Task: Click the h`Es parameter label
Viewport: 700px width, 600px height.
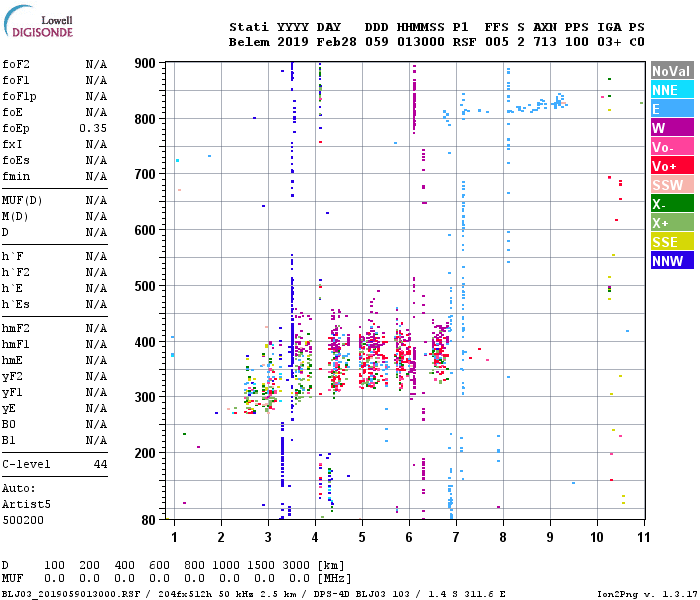Action: pos(16,304)
